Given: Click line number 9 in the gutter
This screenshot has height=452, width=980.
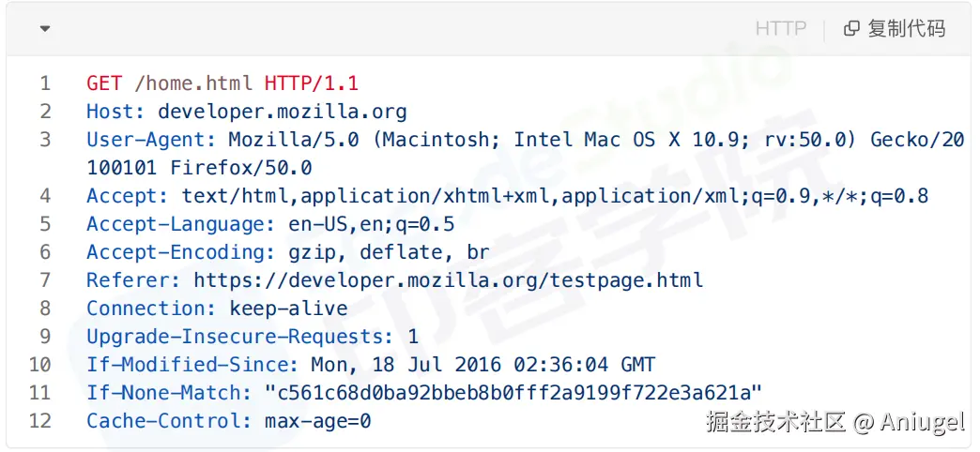Looking at the screenshot, I should click(x=45, y=337).
